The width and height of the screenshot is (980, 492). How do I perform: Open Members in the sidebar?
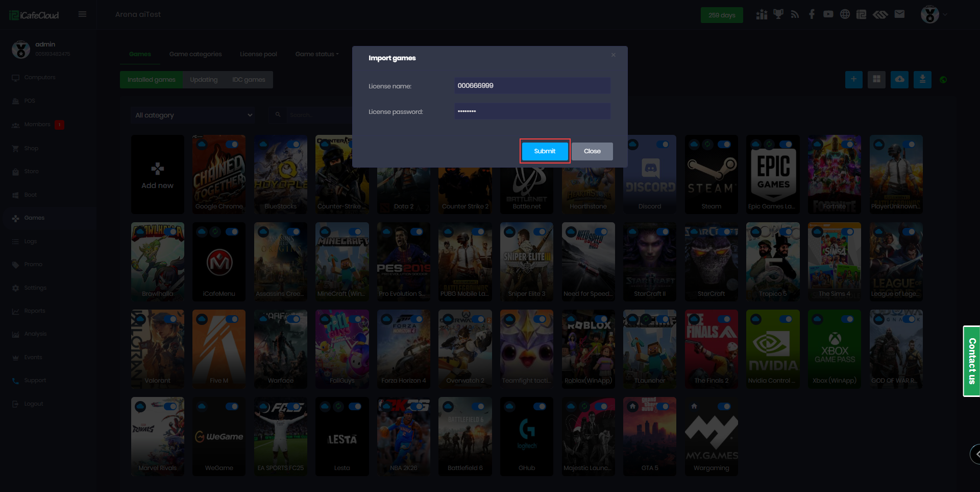tap(37, 125)
